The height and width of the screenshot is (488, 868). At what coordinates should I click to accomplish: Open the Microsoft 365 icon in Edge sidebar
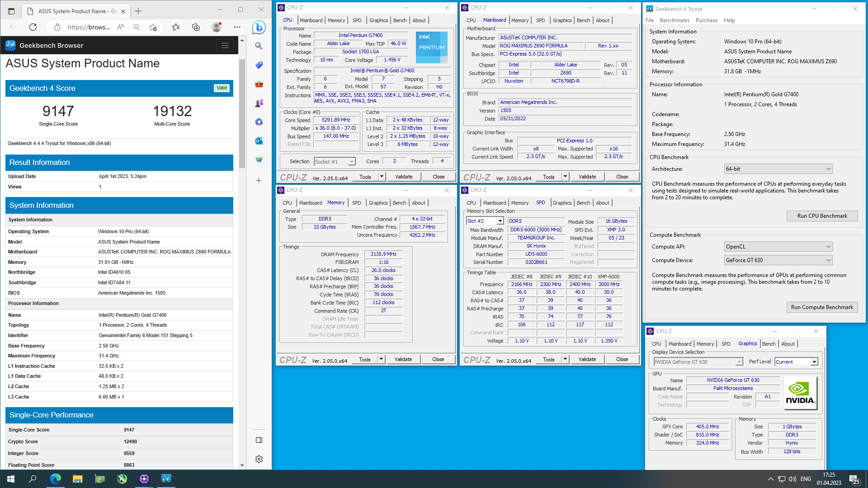[x=259, y=122]
